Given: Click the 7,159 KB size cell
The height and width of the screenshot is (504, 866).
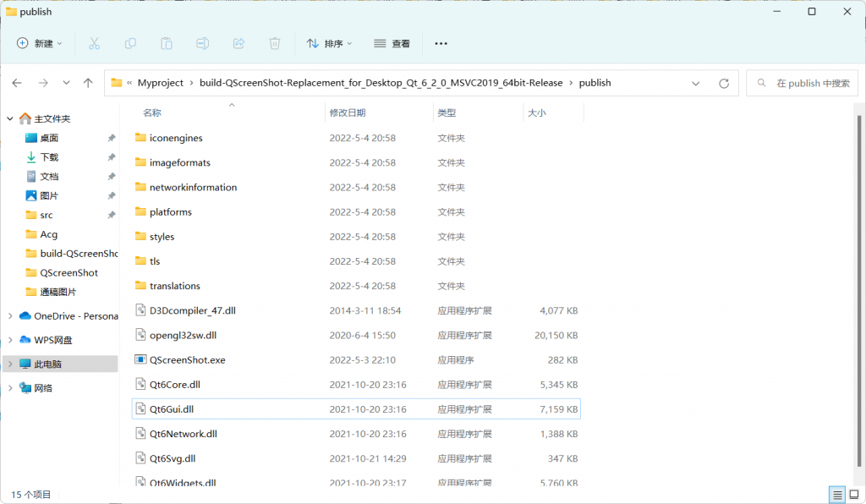Looking at the screenshot, I should tap(559, 409).
